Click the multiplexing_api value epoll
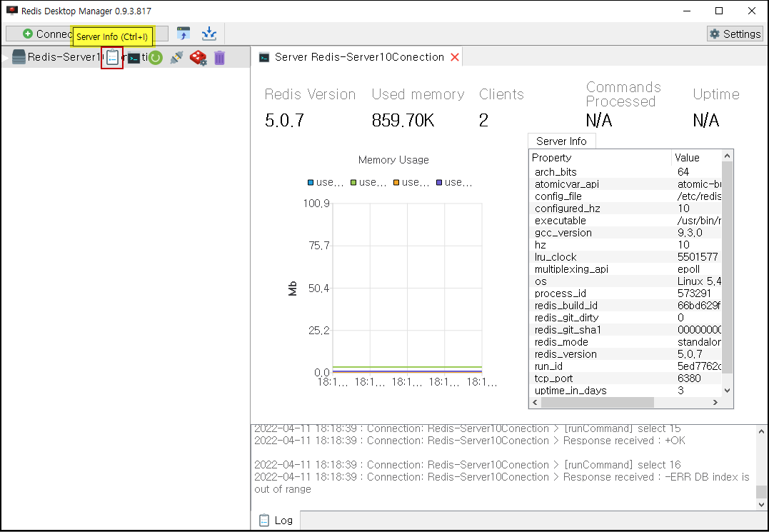The height and width of the screenshot is (532, 769). coord(688,269)
